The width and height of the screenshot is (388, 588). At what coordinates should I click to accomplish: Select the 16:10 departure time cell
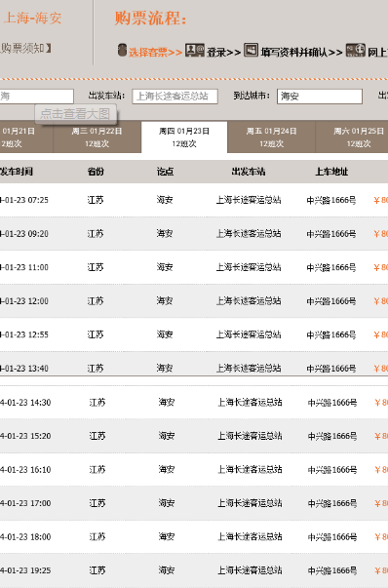(x=25, y=469)
